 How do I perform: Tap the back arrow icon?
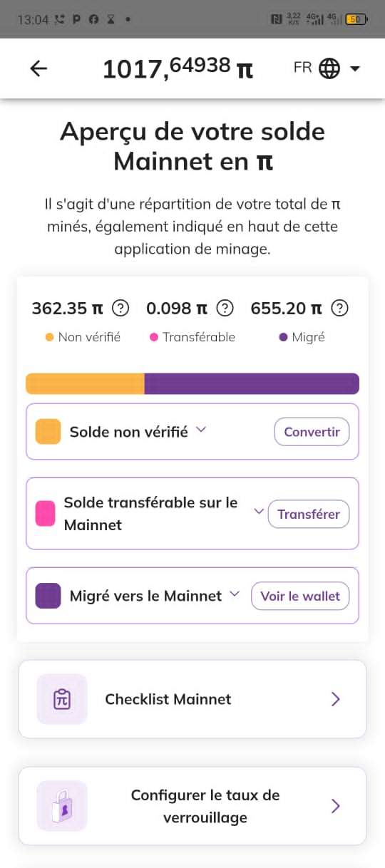click(x=38, y=68)
